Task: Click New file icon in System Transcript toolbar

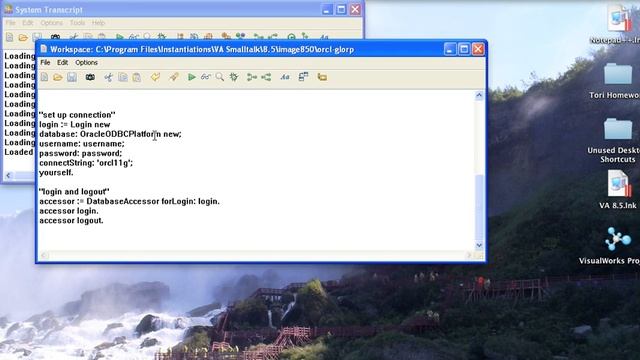Action: pos(9,38)
